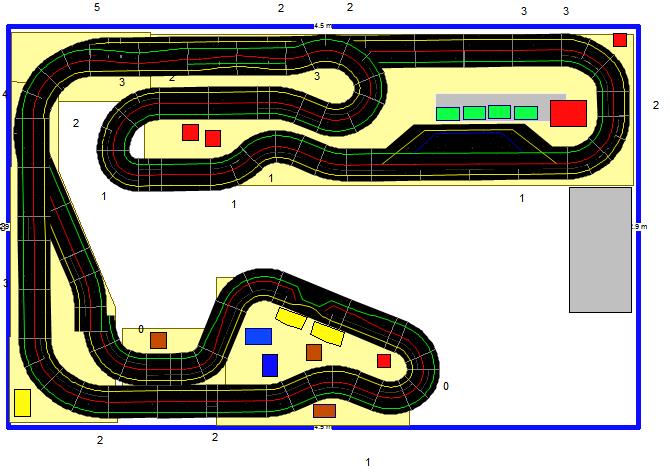Viewport: 670px width, 474px height.
Task: Select the vertical blue rectangle in the infield
Action: tap(270, 365)
